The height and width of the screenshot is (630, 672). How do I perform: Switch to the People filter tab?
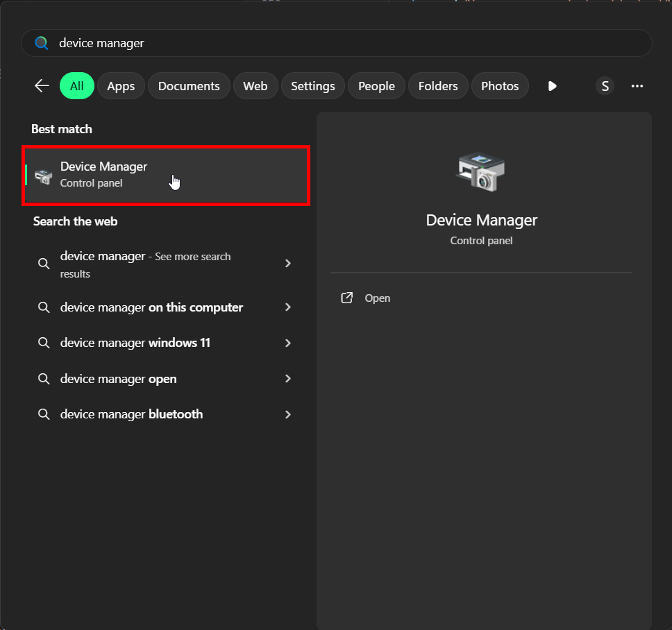coord(376,85)
